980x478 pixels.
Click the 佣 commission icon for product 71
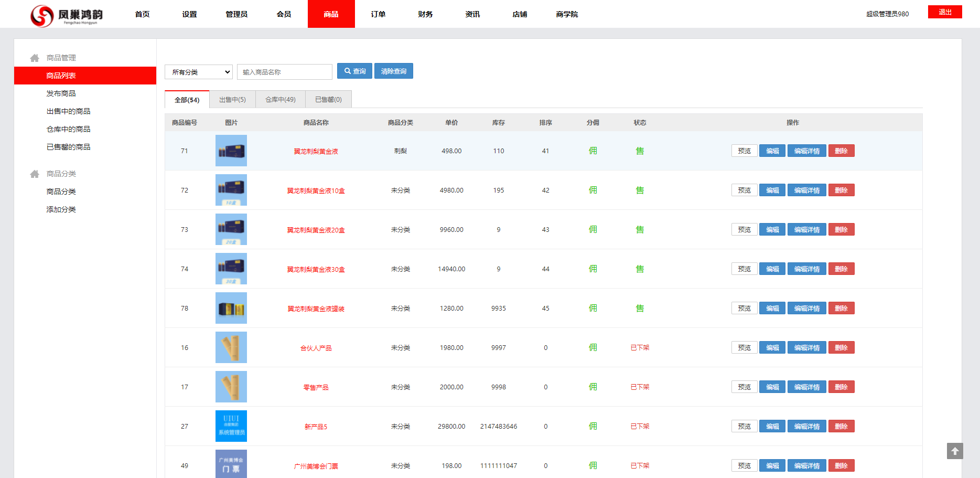[x=593, y=151]
